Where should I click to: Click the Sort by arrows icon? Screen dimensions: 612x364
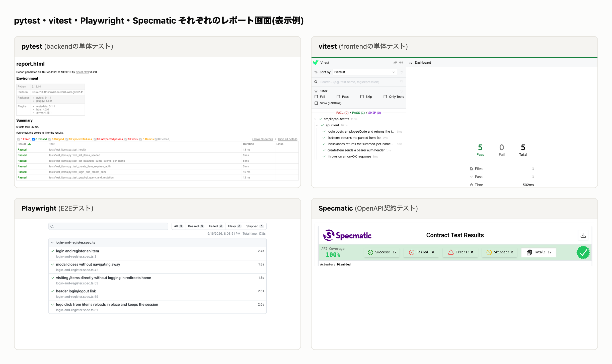click(x=316, y=72)
